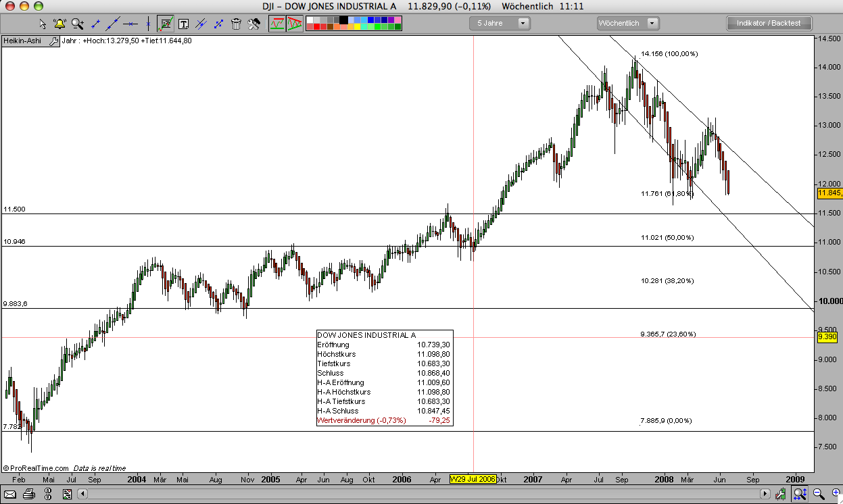Click the trash can delete tool
The image size is (843, 504).
237,24
